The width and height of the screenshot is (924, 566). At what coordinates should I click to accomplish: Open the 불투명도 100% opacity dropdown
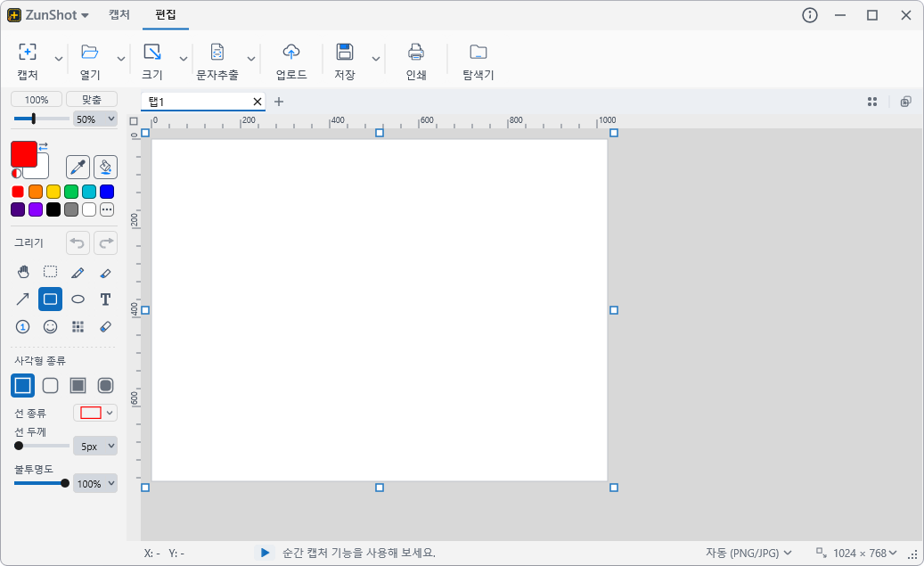(94, 483)
